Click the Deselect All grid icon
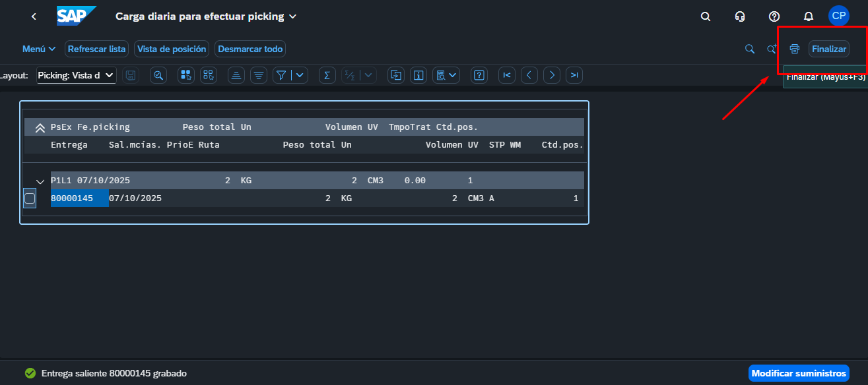 pos(209,75)
